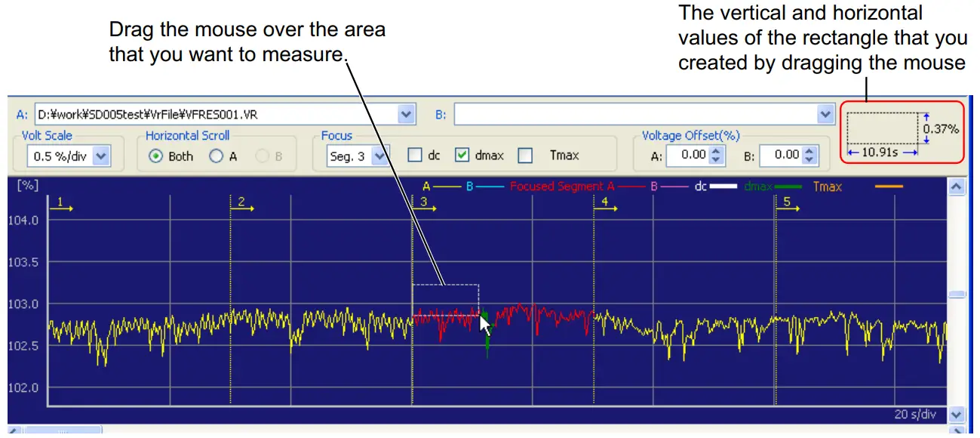Open the Focus segment dropdown showing Seg. 3

point(381,155)
